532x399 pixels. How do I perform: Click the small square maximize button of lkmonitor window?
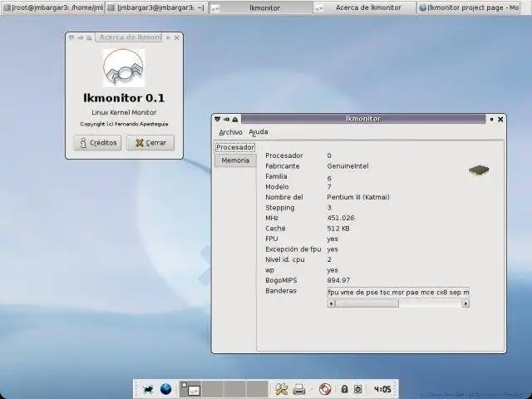491,119
